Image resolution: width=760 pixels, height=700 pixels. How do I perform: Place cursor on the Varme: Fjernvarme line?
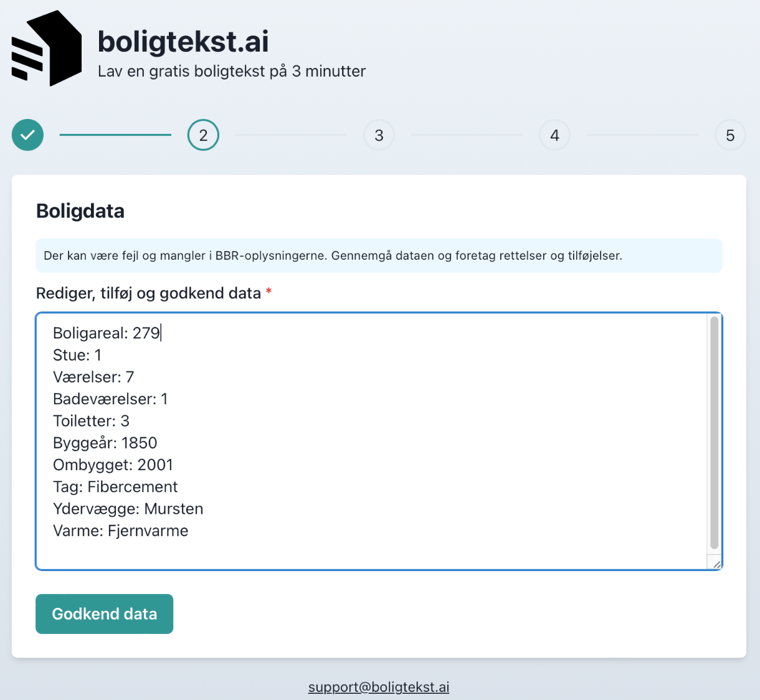tap(120, 531)
